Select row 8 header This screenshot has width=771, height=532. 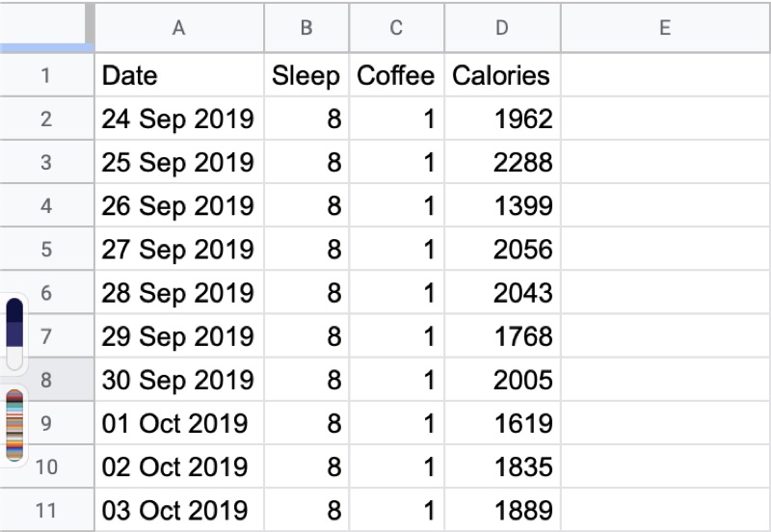(46, 380)
